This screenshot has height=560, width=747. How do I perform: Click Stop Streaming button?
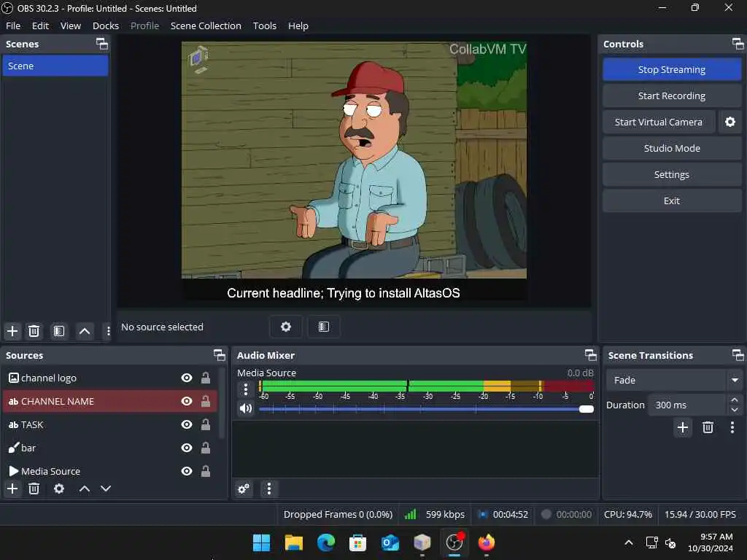(x=672, y=69)
